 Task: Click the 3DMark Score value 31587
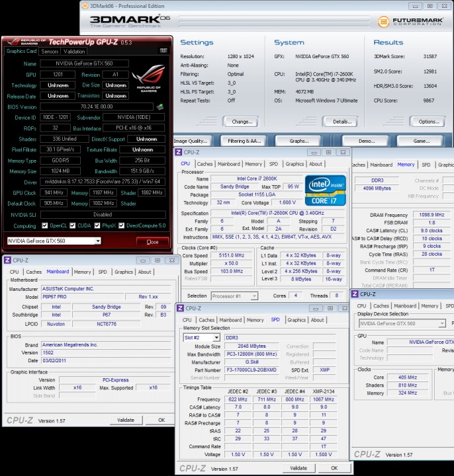tap(430, 56)
